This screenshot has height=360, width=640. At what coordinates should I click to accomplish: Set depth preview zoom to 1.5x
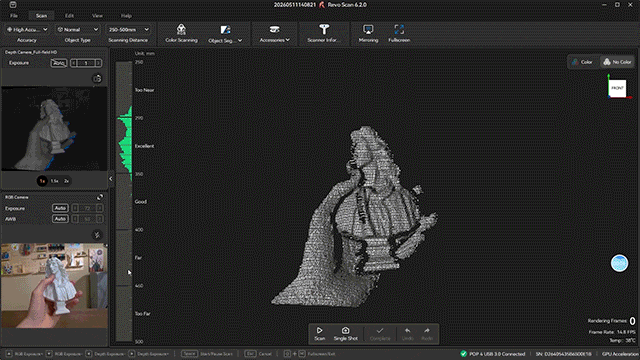[54, 181]
